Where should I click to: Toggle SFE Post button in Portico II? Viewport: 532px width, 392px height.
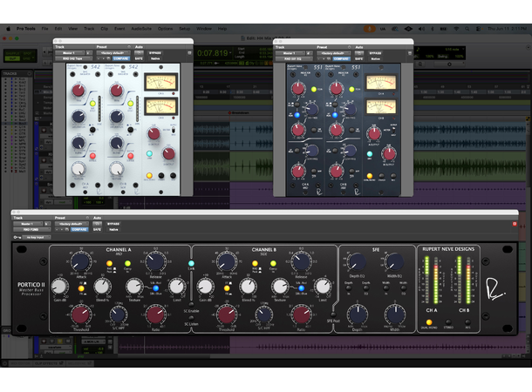point(333,314)
